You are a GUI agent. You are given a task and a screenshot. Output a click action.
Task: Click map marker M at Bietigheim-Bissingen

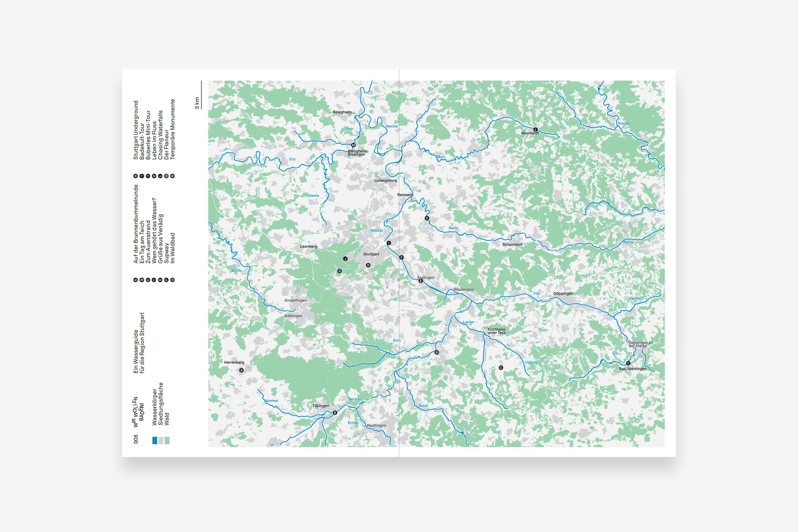(353, 145)
